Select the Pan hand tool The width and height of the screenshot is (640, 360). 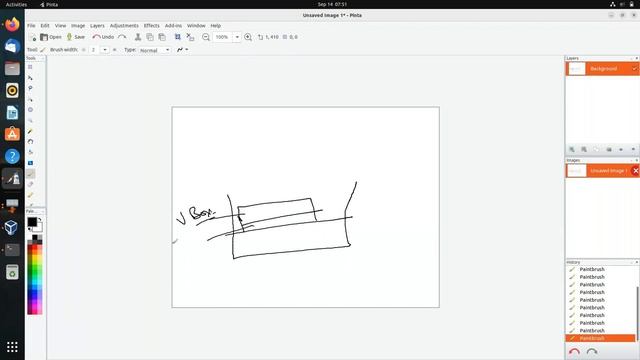[30, 142]
